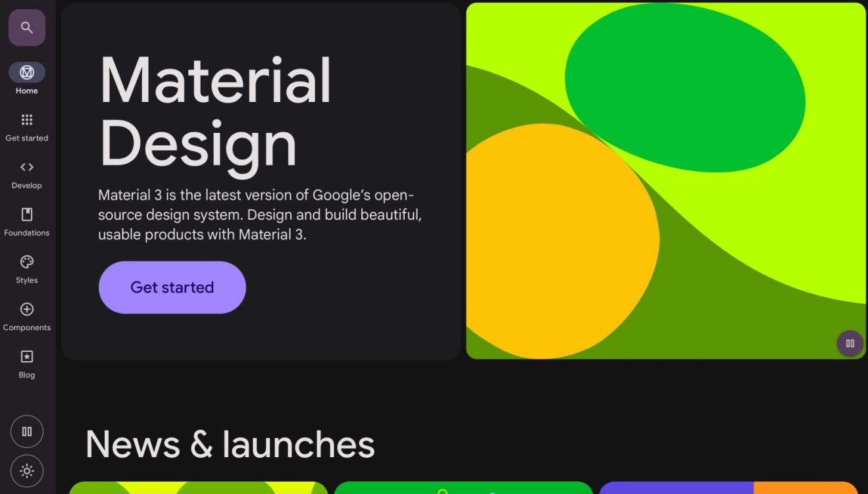The height and width of the screenshot is (494, 868).
Task: Click the Material Design headline
Action: (x=215, y=112)
